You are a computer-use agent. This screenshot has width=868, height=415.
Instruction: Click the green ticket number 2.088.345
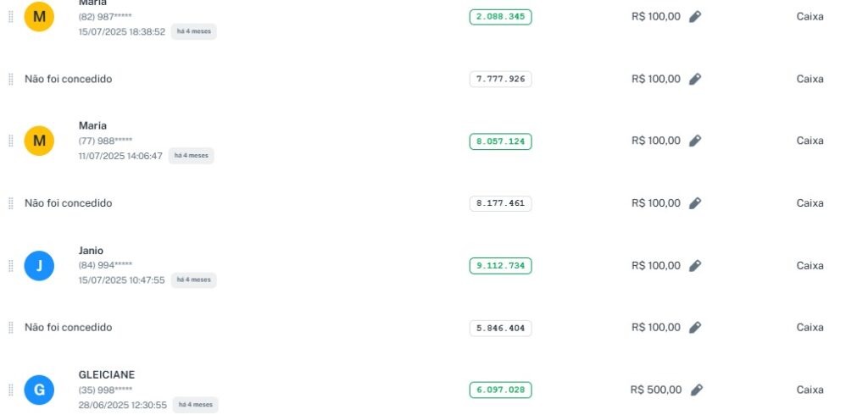(500, 16)
